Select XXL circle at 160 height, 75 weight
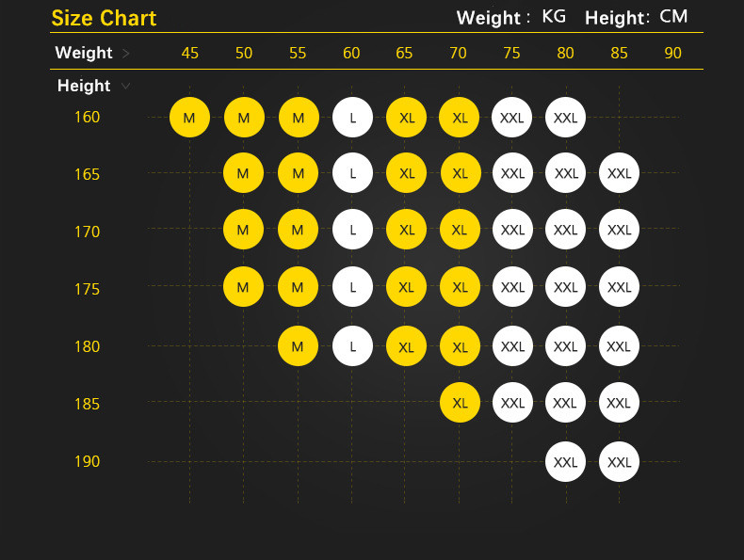 pos(512,118)
